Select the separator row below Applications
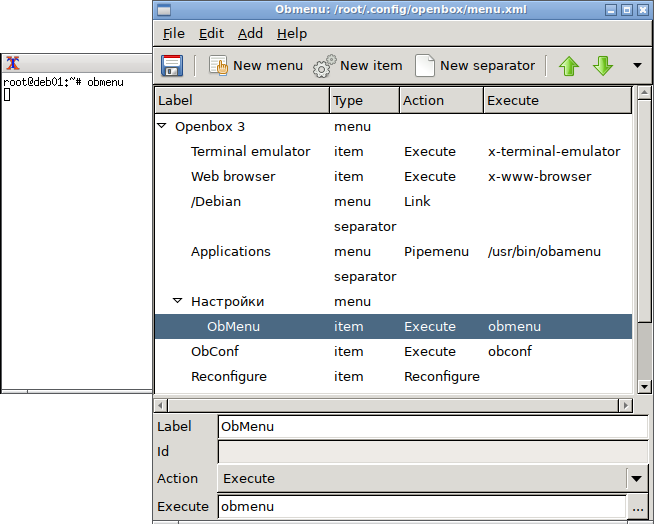The image size is (654, 524). pos(393,277)
